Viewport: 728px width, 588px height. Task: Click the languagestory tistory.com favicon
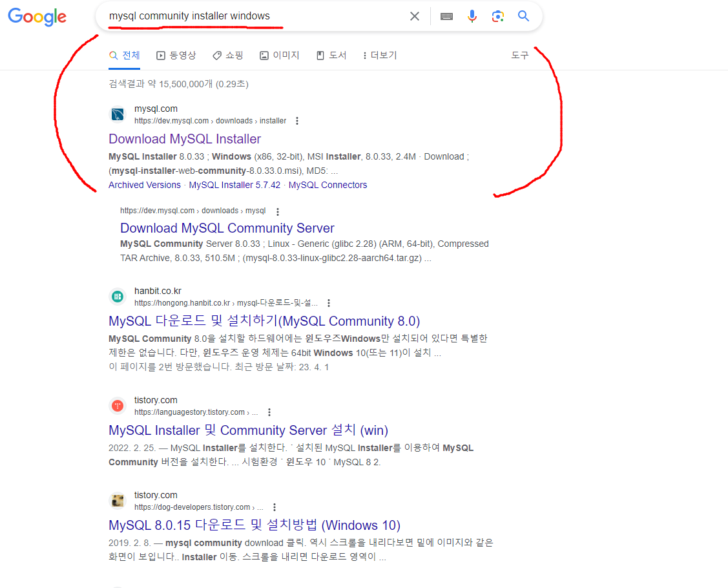tap(118, 406)
